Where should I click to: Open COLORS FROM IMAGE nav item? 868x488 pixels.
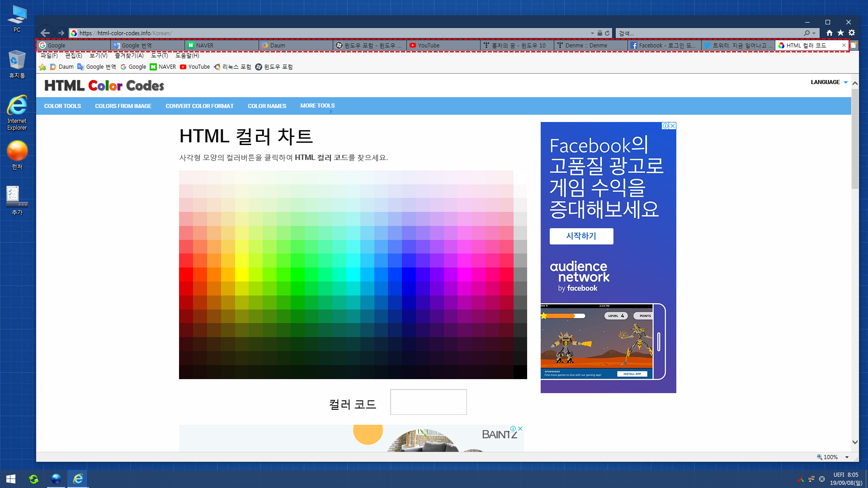coord(123,106)
